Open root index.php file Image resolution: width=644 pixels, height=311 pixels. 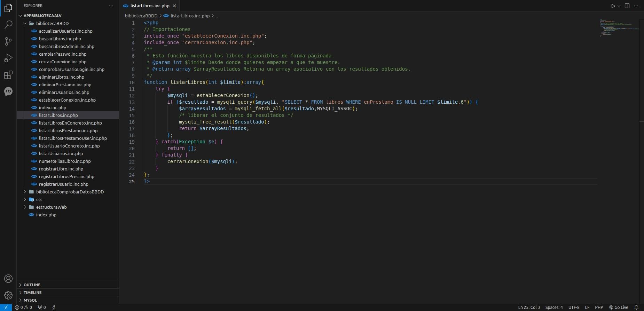[68, 215]
